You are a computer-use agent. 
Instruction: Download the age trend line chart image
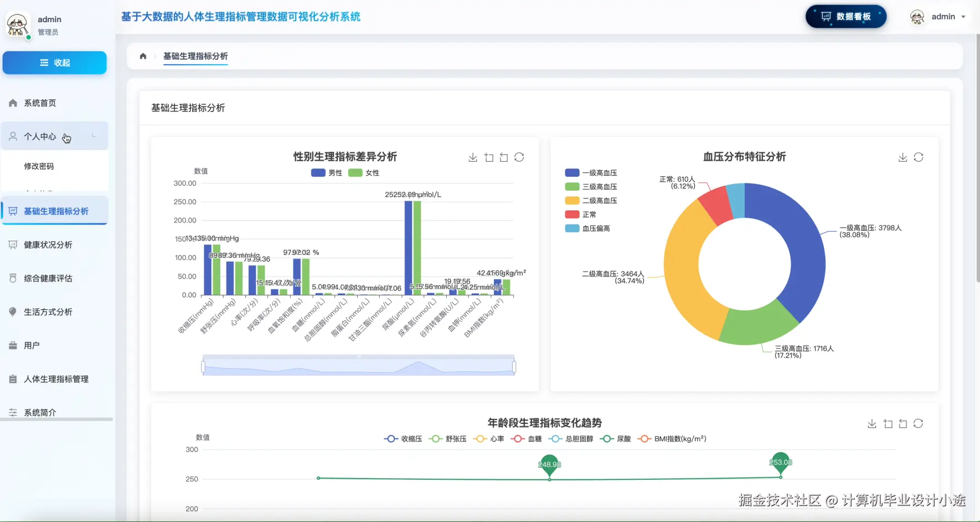pyautogui.click(x=872, y=424)
